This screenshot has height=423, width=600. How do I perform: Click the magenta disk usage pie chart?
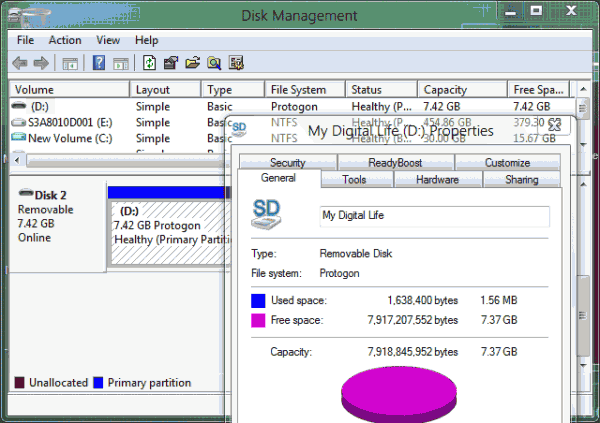click(399, 394)
